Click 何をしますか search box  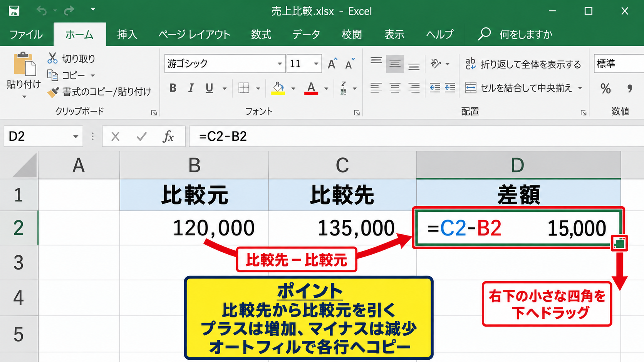[515, 34]
